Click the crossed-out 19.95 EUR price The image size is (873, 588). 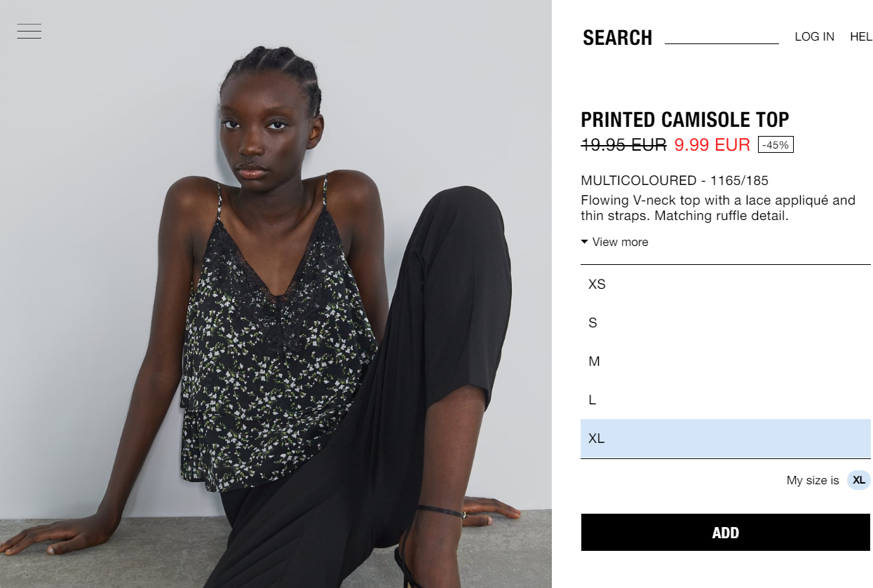click(x=624, y=145)
